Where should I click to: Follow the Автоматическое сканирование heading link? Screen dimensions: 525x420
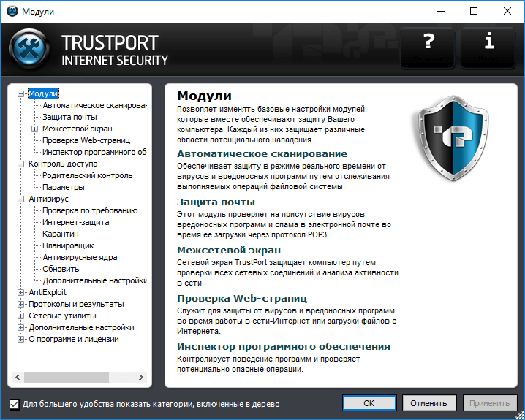262,154
